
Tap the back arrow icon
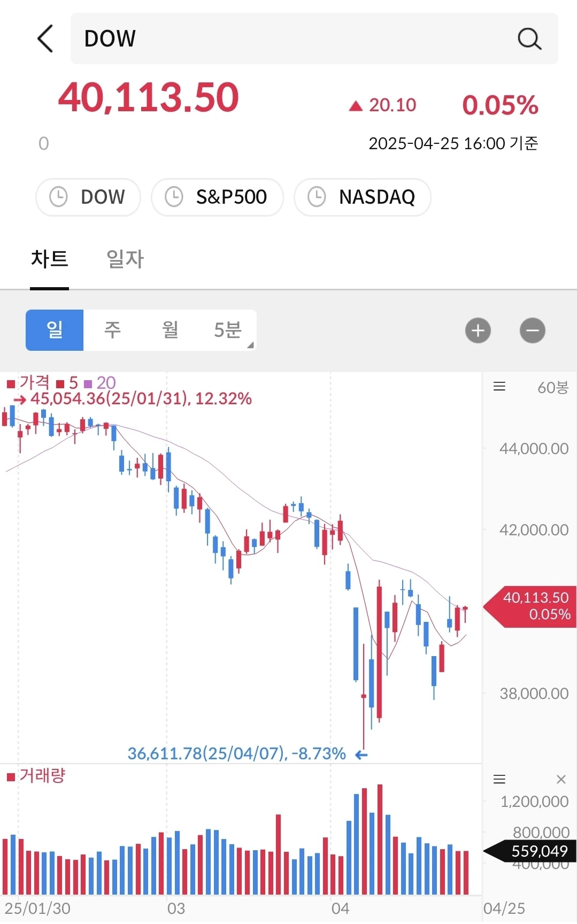pos(45,38)
